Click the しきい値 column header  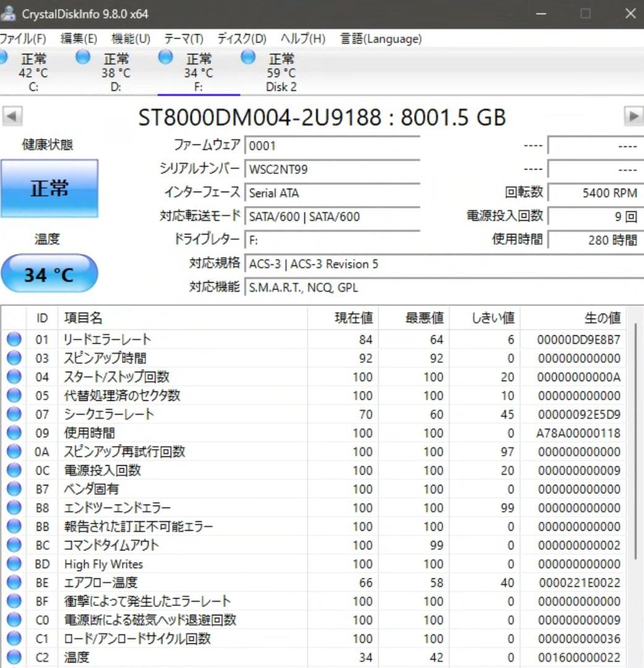click(484, 318)
